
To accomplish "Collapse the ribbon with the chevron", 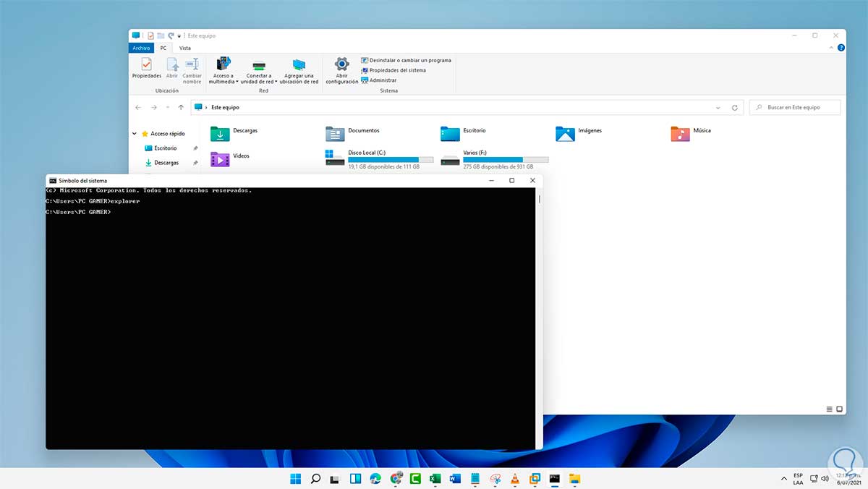I will pos(831,48).
